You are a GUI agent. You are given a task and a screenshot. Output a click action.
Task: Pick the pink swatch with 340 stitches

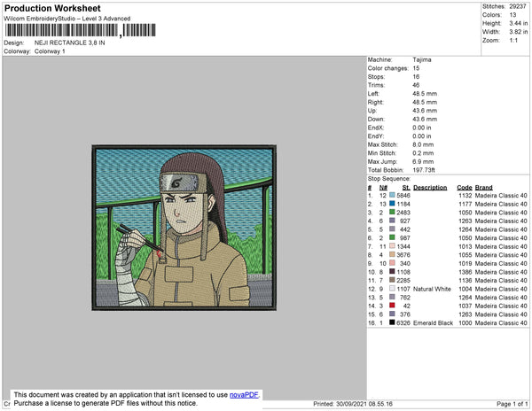coord(392,263)
